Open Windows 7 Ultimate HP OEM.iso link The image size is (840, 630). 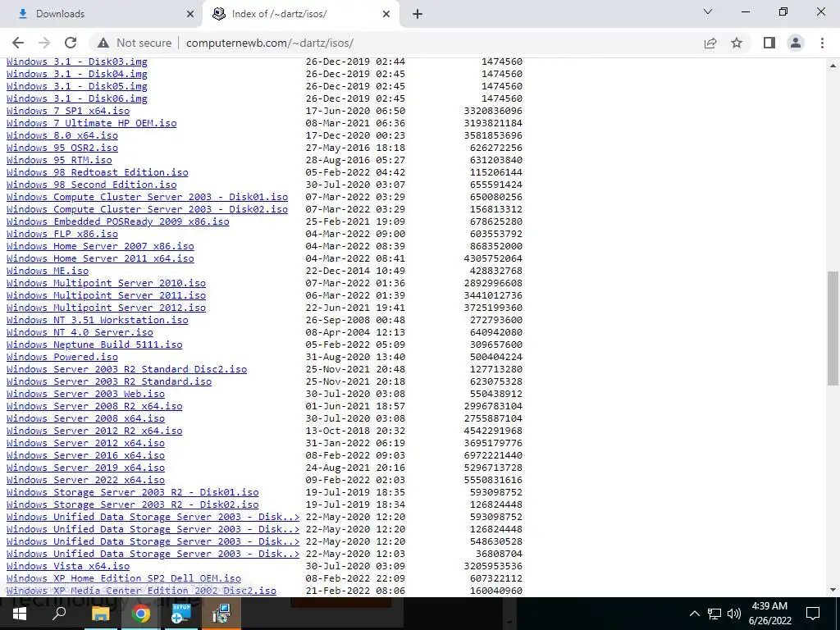[x=92, y=123]
